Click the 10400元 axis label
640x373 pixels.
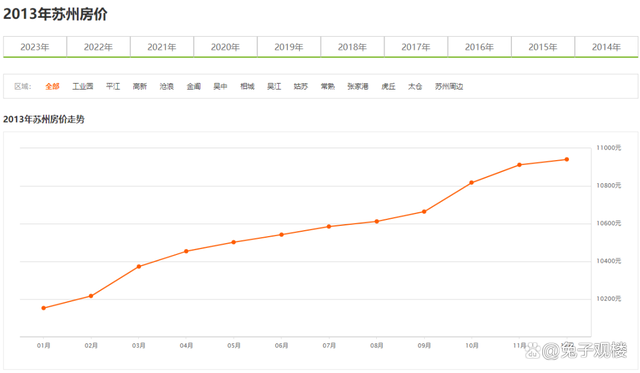coord(609,261)
